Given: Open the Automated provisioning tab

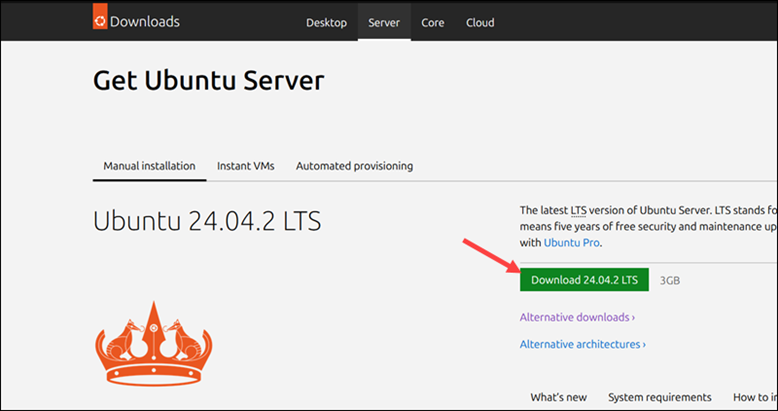Looking at the screenshot, I should tap(354, 166).
